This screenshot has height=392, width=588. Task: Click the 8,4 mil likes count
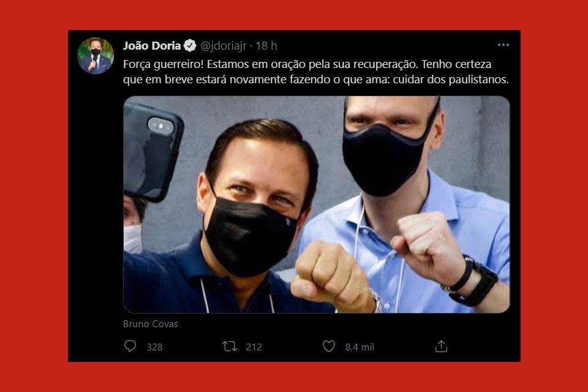click(x=360, y=347)
